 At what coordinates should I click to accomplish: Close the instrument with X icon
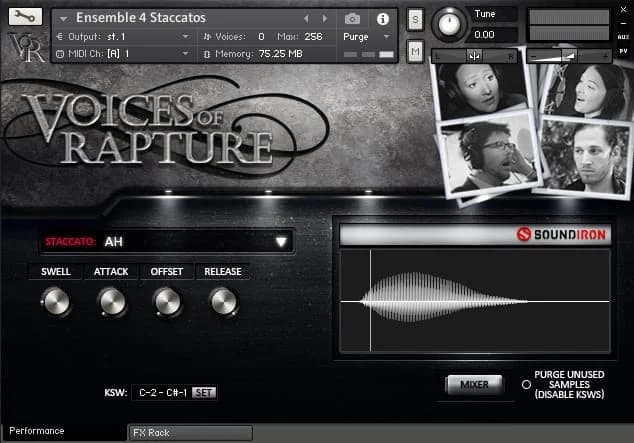click(x=623, y=10)
